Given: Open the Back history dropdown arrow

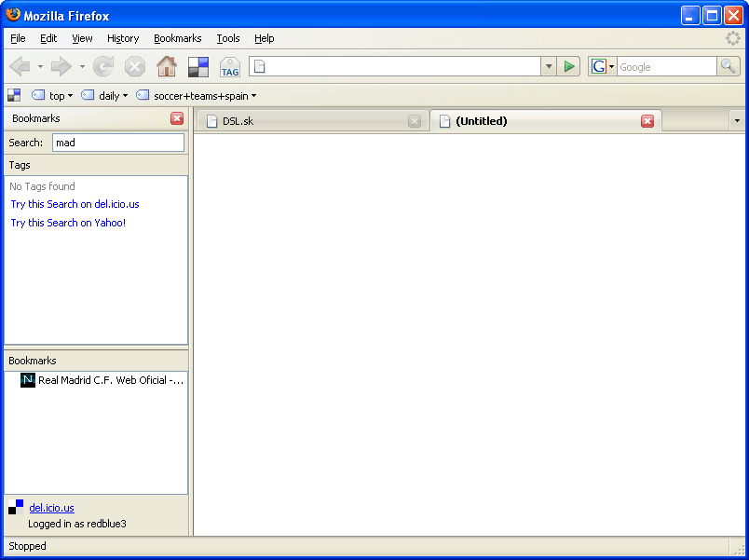Looking at the screenshot, I should pos(40,66).
